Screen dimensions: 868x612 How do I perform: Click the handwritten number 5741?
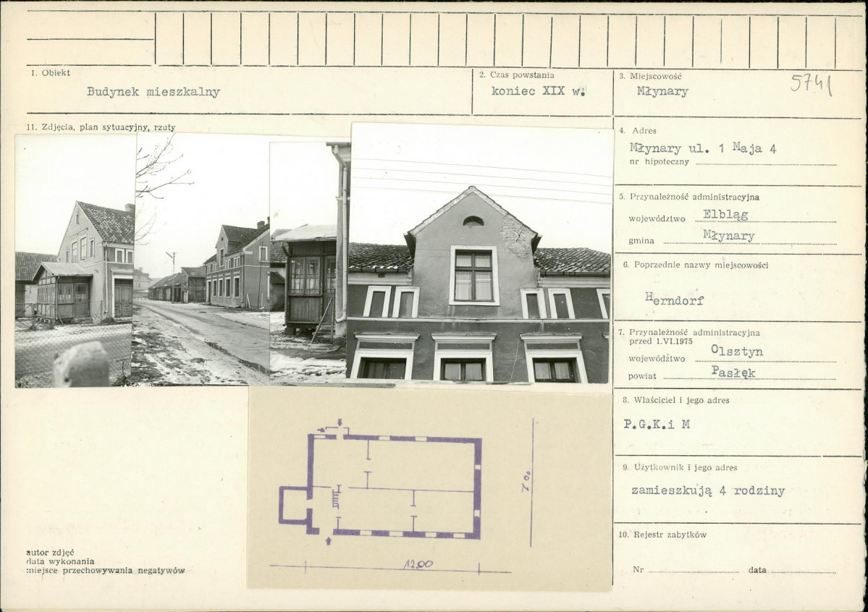[810, 84]
